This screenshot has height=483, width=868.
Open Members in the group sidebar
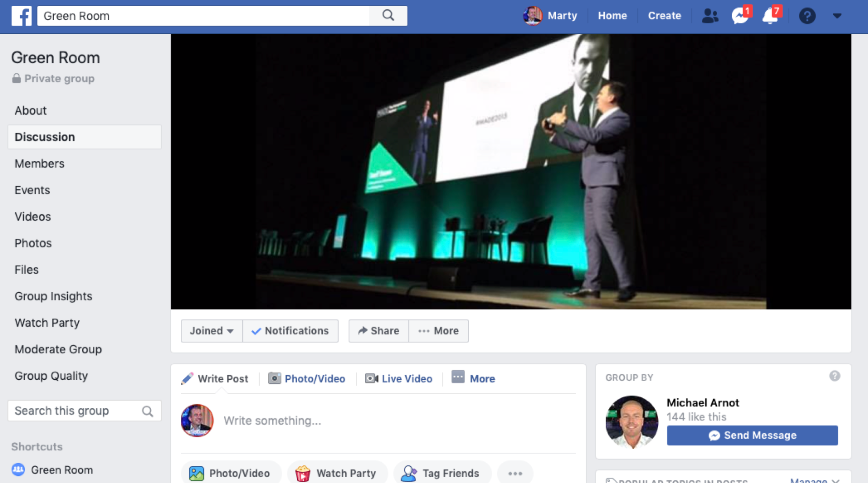coord(40,163)
